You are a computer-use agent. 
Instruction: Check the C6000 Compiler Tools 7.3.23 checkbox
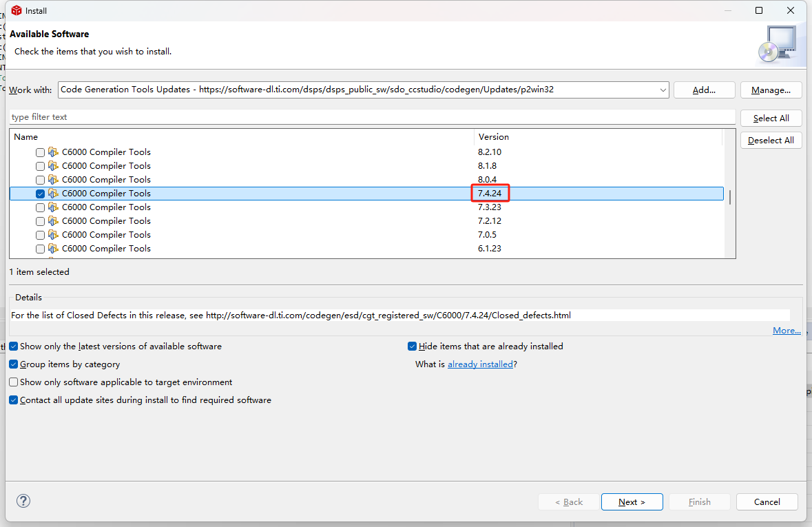(x=40, y=208)
